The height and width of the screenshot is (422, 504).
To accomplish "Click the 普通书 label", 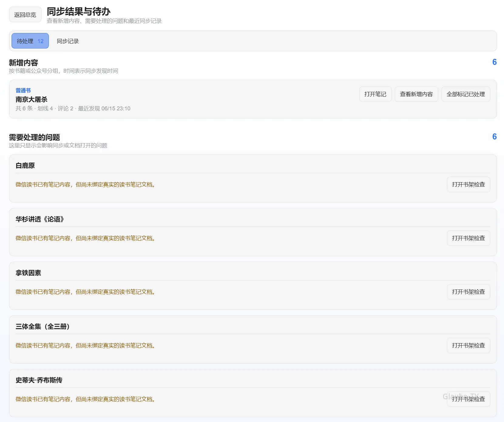I will tap(23, 90).
